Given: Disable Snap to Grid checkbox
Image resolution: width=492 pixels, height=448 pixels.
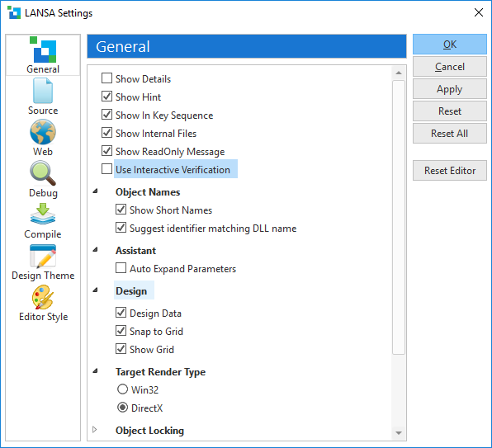Looking at the screenshot, I should click(x=121, y=331).
